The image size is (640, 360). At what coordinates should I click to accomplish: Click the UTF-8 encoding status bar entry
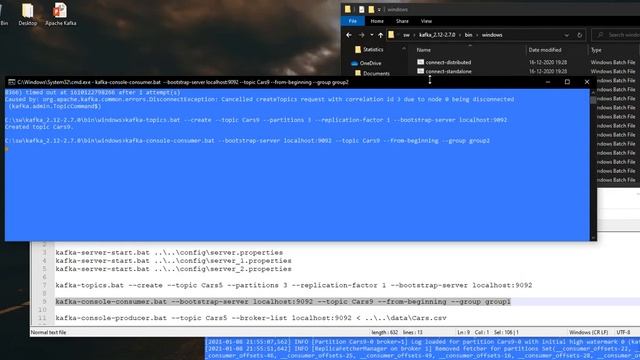623,333
